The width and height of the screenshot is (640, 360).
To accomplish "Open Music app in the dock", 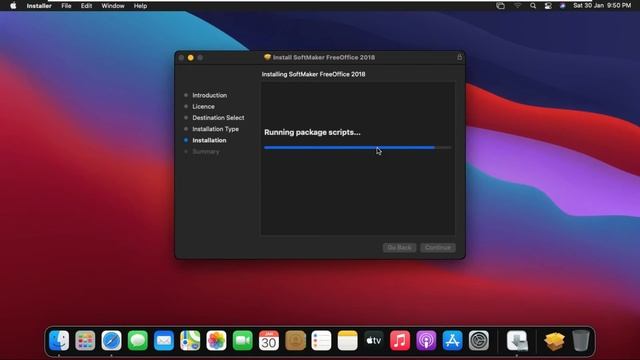I will click(400, 340).
